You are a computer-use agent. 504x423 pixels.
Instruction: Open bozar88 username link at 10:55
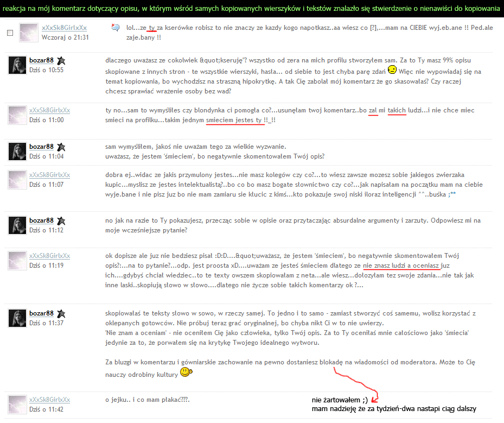[x=41, y=60]
